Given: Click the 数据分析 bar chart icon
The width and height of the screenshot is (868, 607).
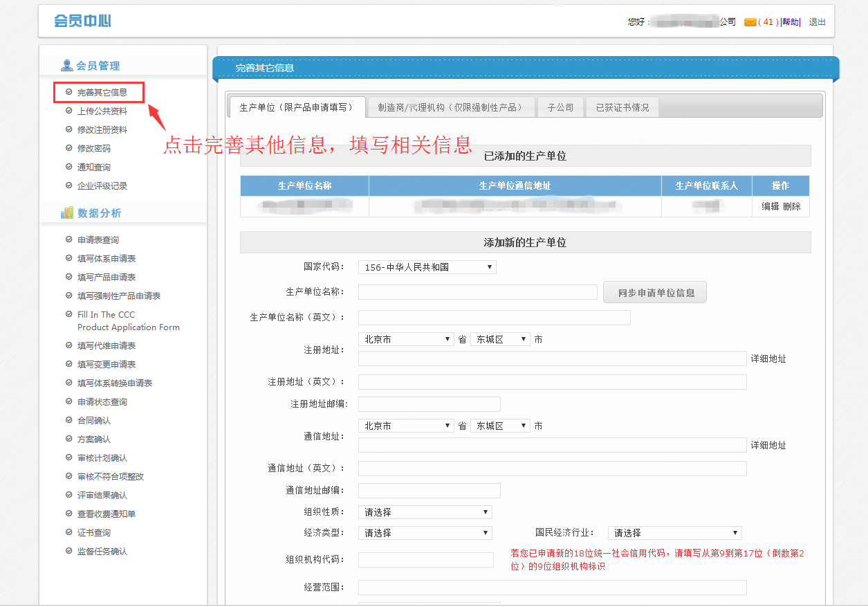Looking at the screenshot, I should point(66,212).
